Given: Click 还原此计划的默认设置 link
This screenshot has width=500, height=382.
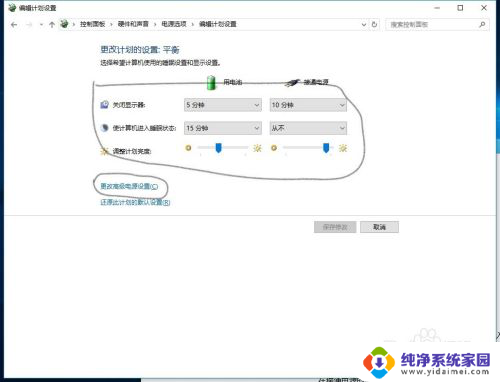Looking at the screenshot, I should click(135, 202).
